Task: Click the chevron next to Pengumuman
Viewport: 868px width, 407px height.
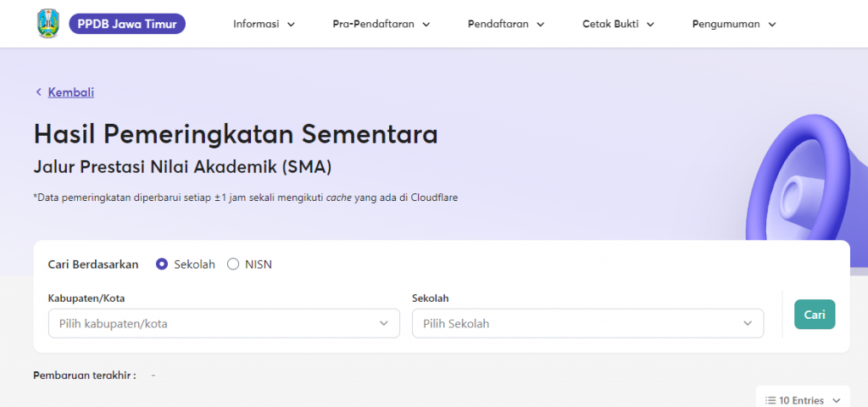Action: [x=772, y=25]
